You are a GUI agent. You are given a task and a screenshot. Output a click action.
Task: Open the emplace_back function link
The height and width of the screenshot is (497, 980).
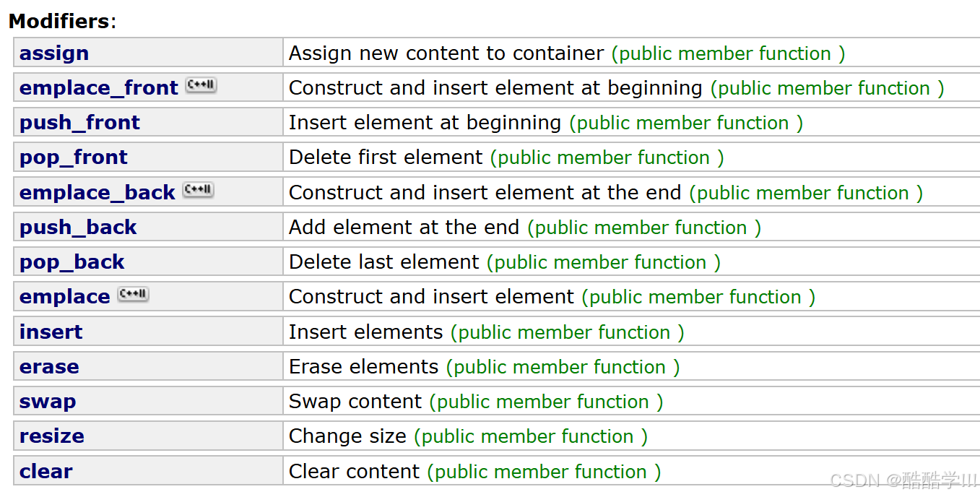[97, 193]
